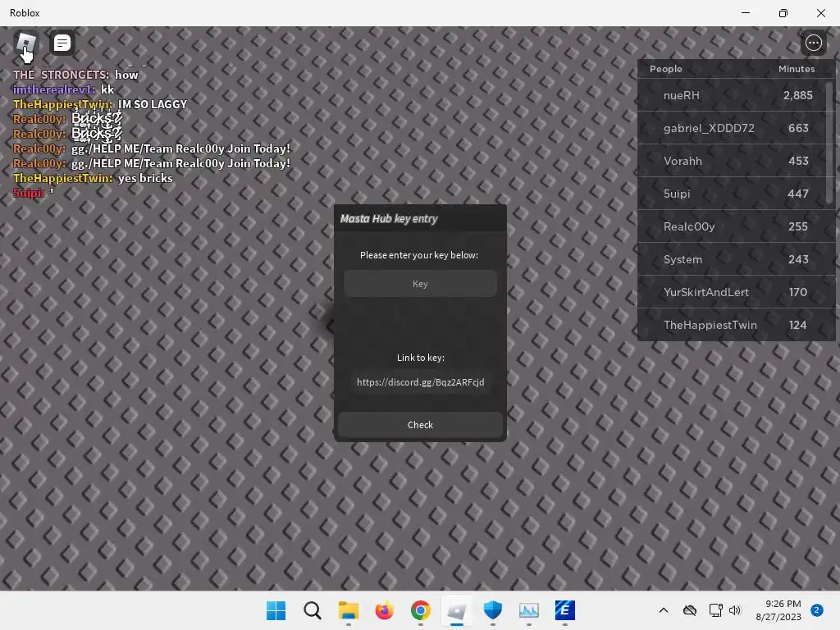
Task: Open Firefox from taskbar
Action: pyautogui.click(x=384, y=610)
